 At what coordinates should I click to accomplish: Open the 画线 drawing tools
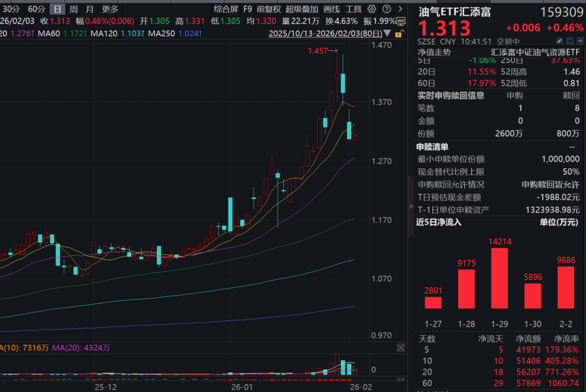331,9
